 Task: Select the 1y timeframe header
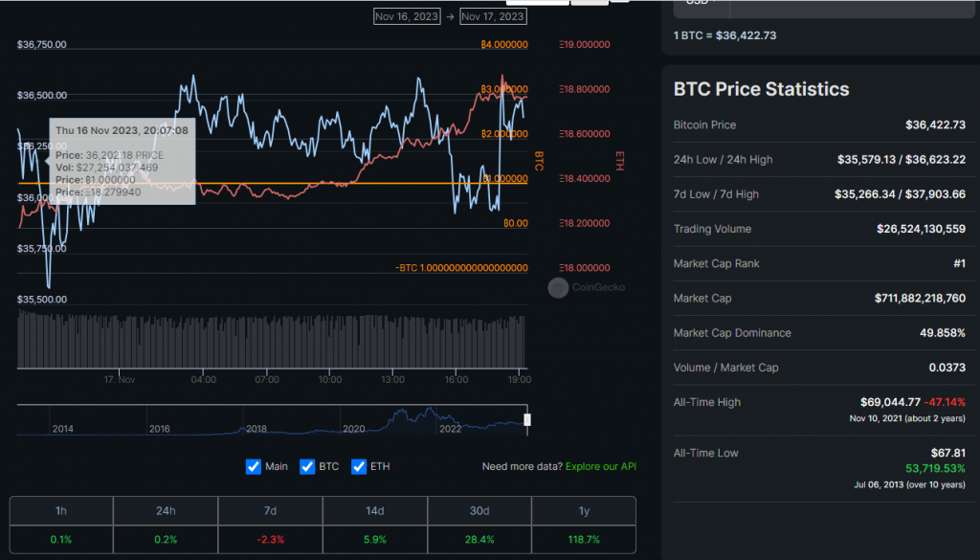click(x=583, y=511)
